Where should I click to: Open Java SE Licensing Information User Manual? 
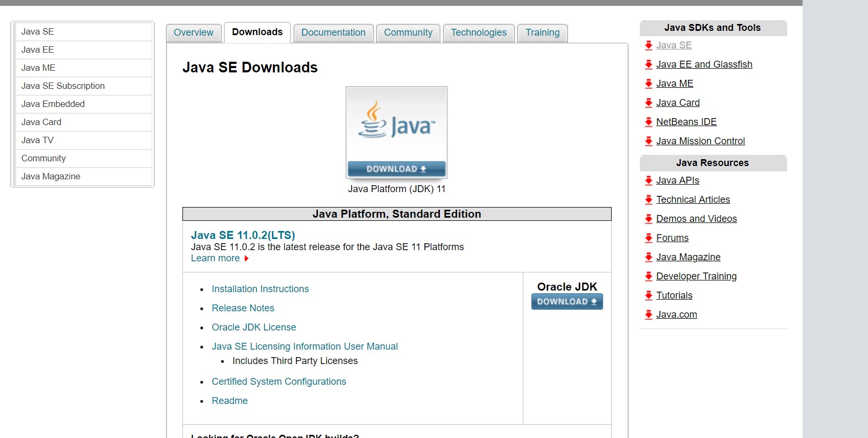pos(305,346)
